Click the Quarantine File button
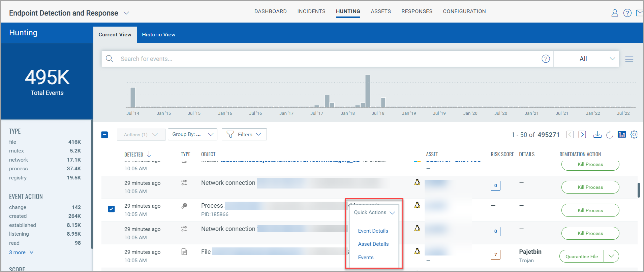The image size is (644, 272). click(582, 257)
